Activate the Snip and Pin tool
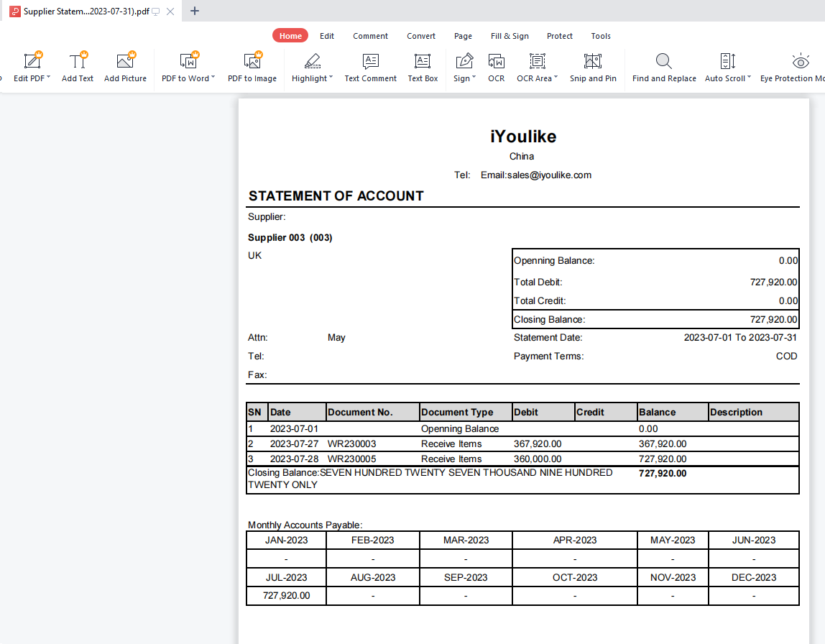Viewport: 825px width, 644px height. point(593,62)
